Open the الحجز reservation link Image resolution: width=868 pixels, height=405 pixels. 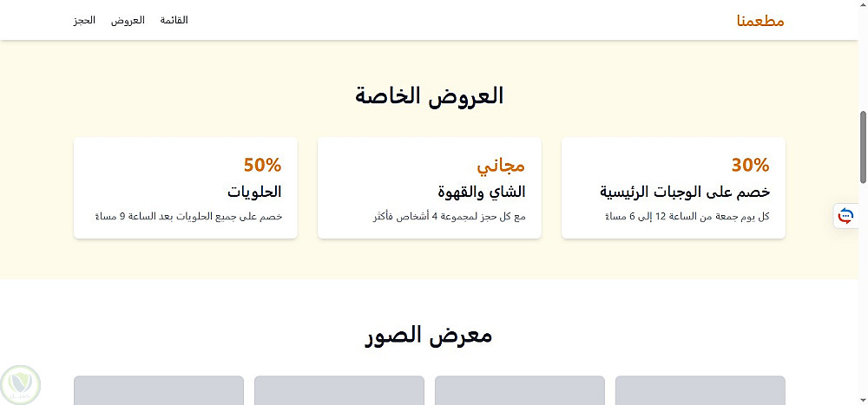pyautogui.click(x=84, y=20)
